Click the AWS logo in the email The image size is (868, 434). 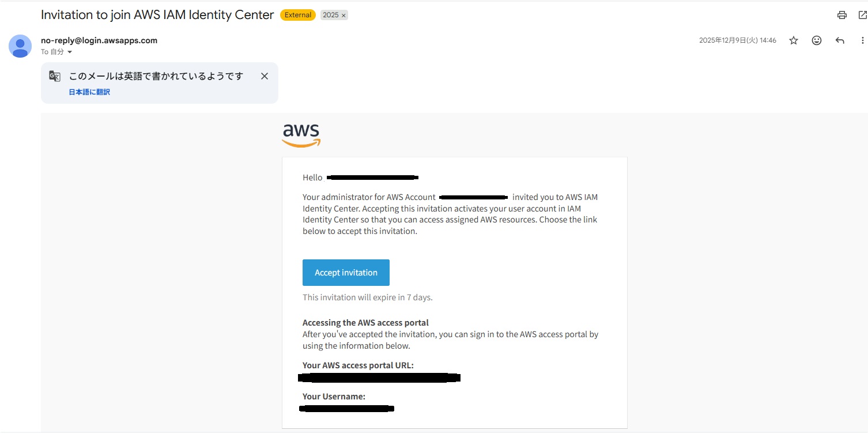coord(301,136)
